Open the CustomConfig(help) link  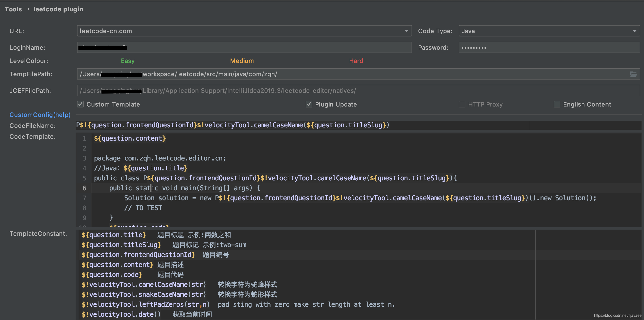(40, 115)
